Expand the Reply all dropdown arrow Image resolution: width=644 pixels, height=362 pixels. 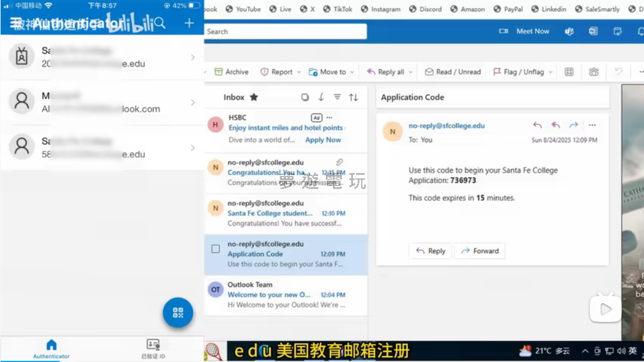(411, 72)
